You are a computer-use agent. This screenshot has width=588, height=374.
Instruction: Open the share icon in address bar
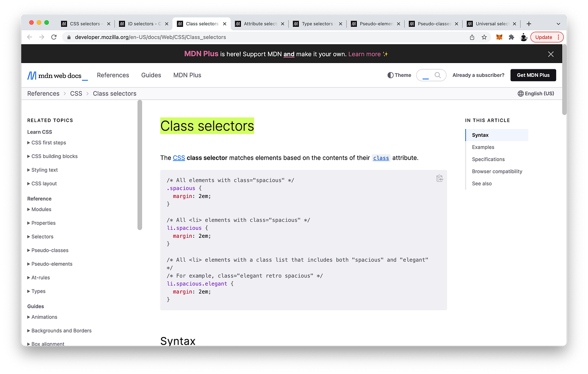472,37
